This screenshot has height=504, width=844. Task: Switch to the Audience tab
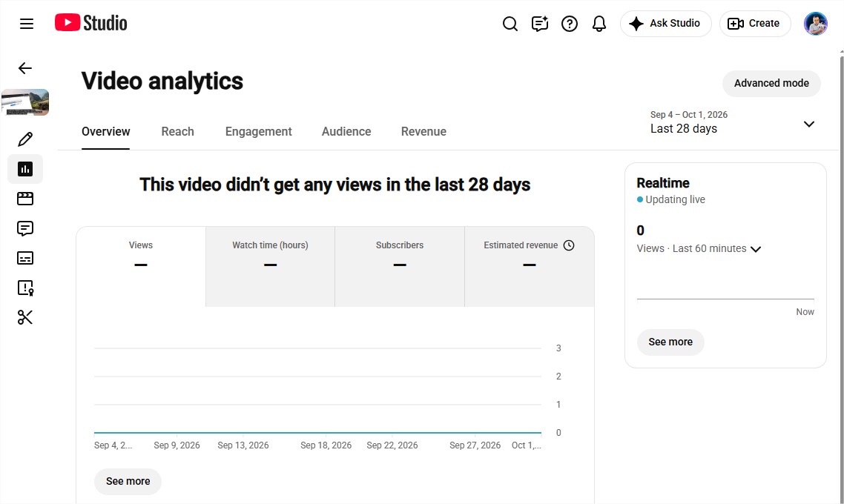click(346, 132)
